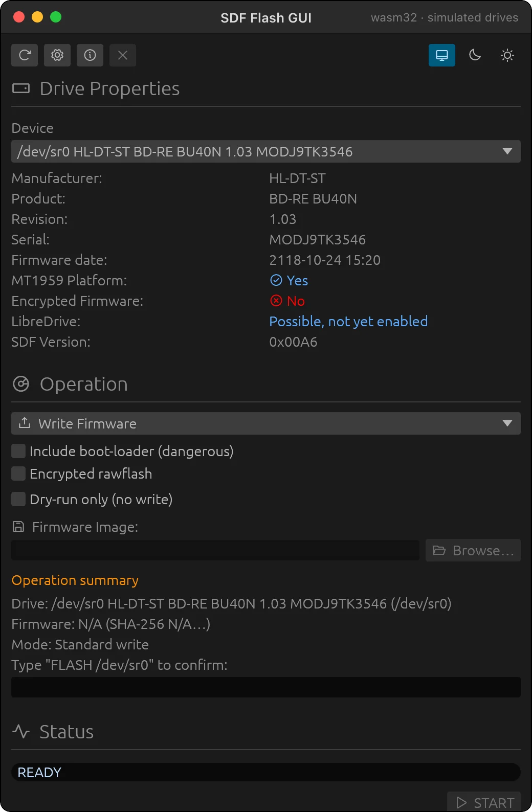The image size is (532, 812).
Task: Click the refresh drives icon
Action: pyautogui.click(x=25, y=55)
